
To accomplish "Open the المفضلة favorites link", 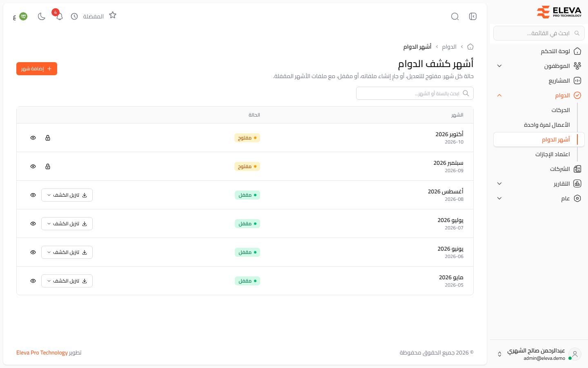I will [x=94, y=16].
